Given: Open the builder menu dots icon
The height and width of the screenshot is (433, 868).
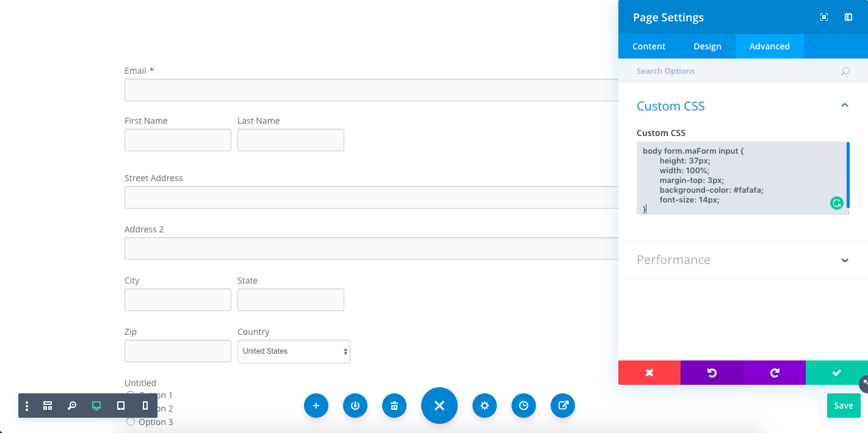Looking at the screenshot, I should click(27, 406).
